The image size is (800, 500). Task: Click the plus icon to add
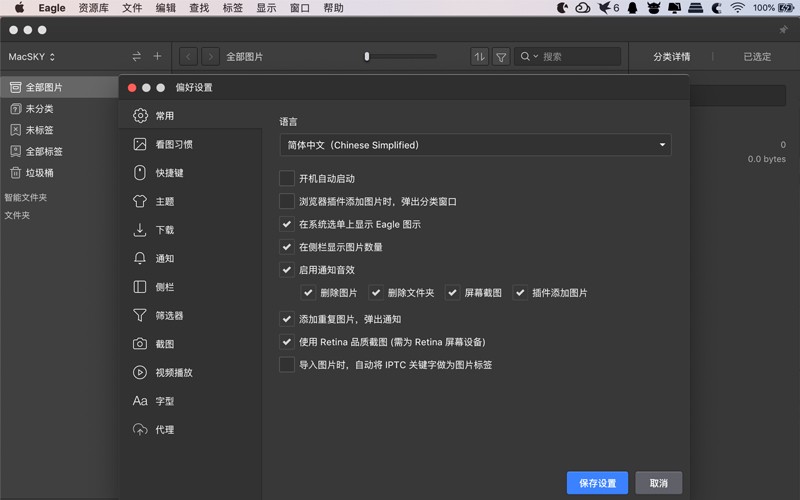158,57
